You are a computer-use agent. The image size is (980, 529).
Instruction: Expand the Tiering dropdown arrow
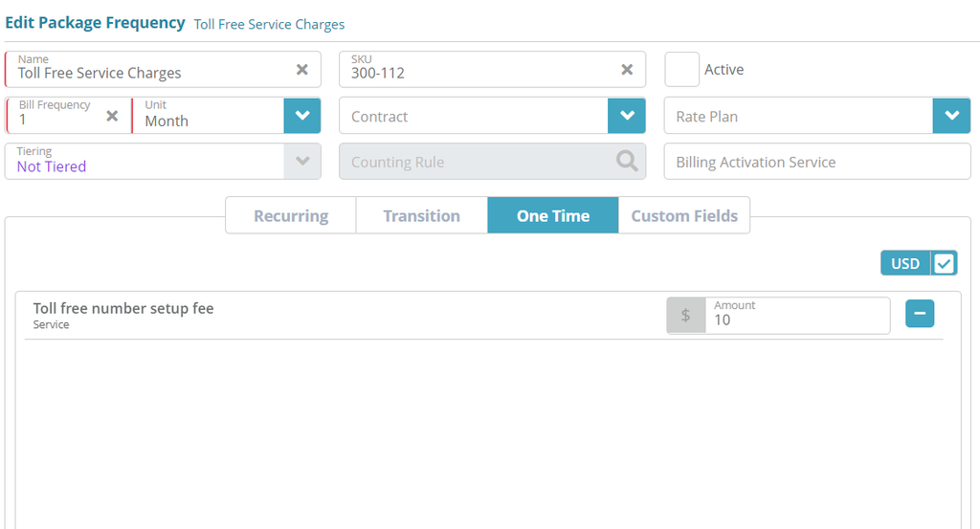pyautogui.click(x=302, y=162)
